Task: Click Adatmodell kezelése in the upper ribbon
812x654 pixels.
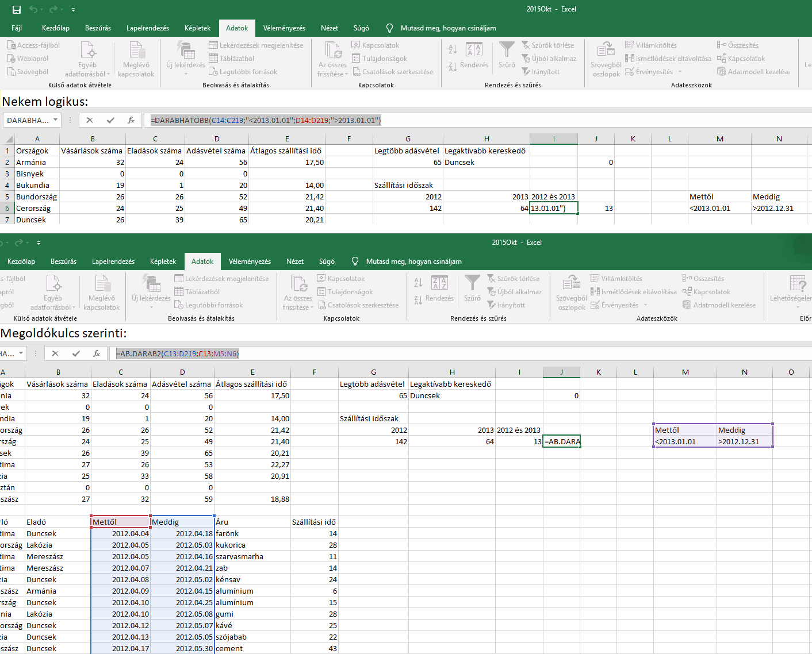Action: (x=754, y=72)
